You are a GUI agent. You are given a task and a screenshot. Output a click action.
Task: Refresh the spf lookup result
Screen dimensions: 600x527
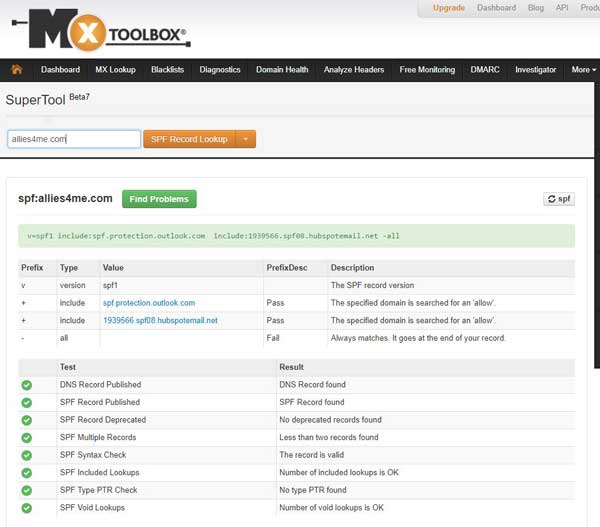[559, 199]
